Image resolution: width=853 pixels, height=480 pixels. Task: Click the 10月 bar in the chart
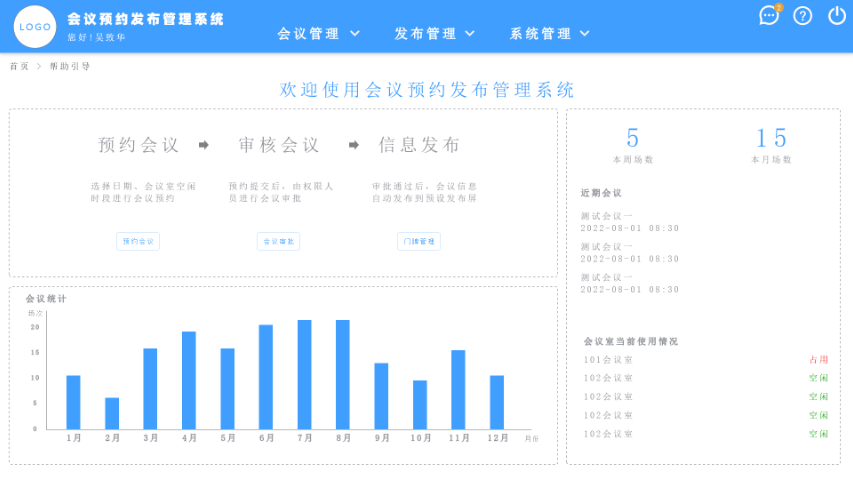pyautogui.click(x=420, y=405)
